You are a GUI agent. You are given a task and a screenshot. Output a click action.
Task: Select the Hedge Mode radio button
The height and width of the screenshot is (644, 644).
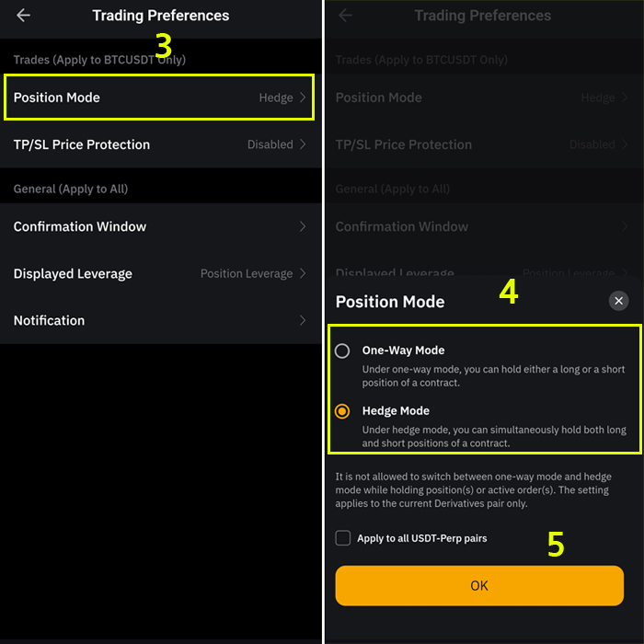[342, 411]
